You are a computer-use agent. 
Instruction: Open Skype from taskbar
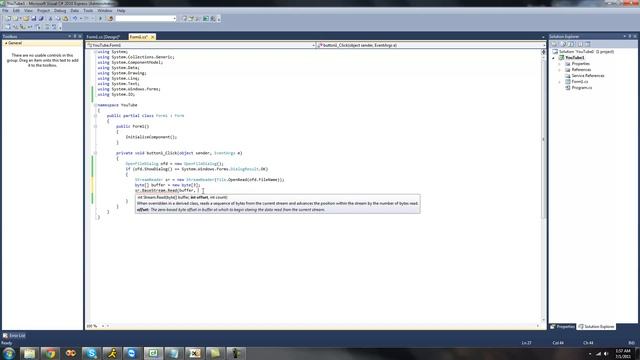coord(91,353)
